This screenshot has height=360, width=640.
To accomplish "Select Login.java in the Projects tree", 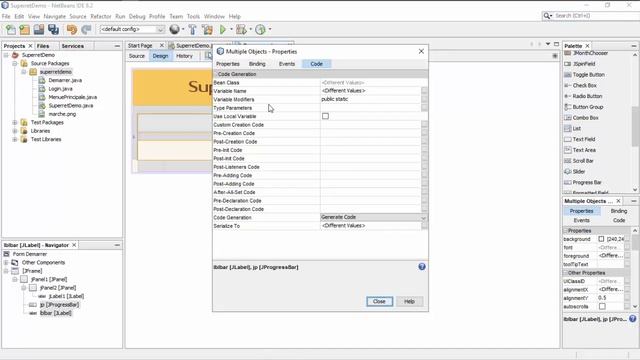I will (60, 89).
